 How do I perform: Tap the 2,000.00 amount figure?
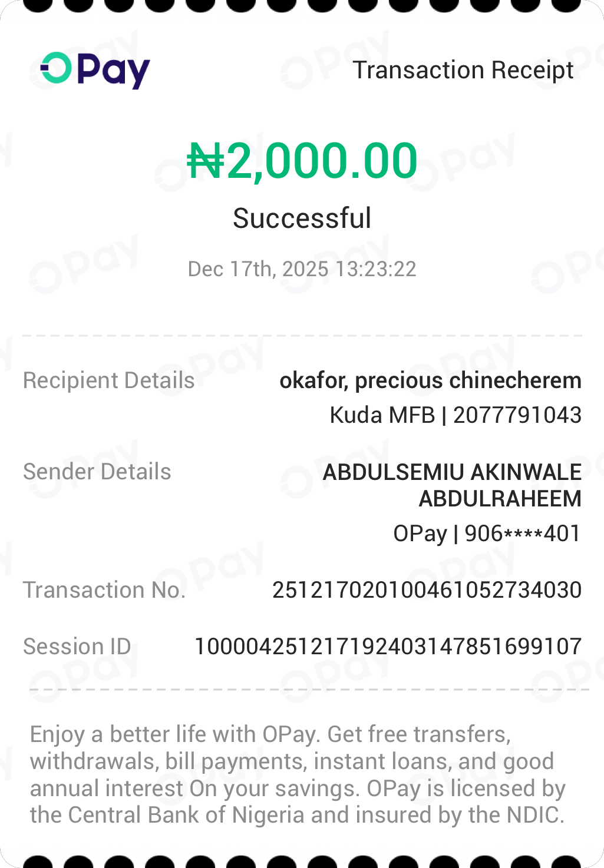322,161
